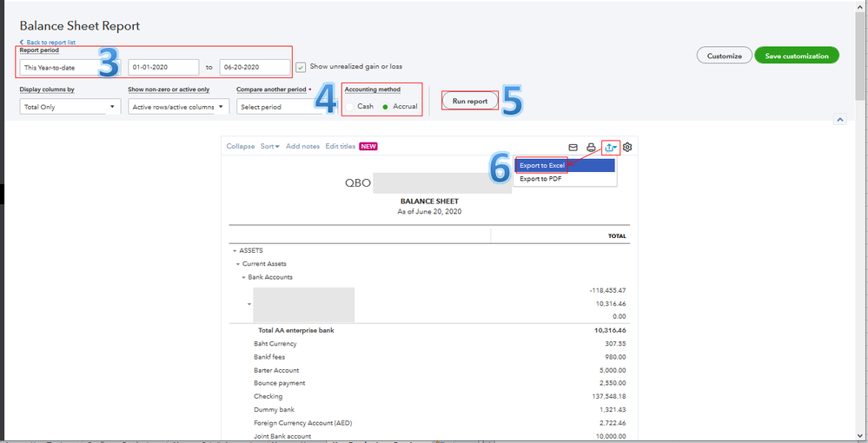Image resolution: width=868 pixels, height=443 pixels.
Task: Collapse the Bank Accounts section
Action: 243,277
